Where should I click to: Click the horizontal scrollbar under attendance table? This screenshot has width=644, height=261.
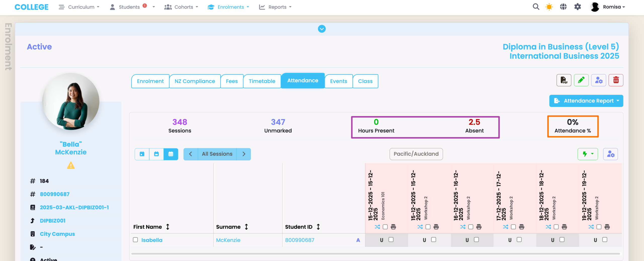pyautogui.click(x=375, y=254)
